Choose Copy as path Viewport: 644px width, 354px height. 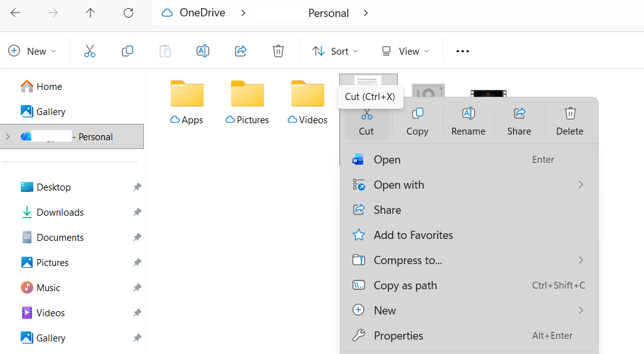point(469,285)
